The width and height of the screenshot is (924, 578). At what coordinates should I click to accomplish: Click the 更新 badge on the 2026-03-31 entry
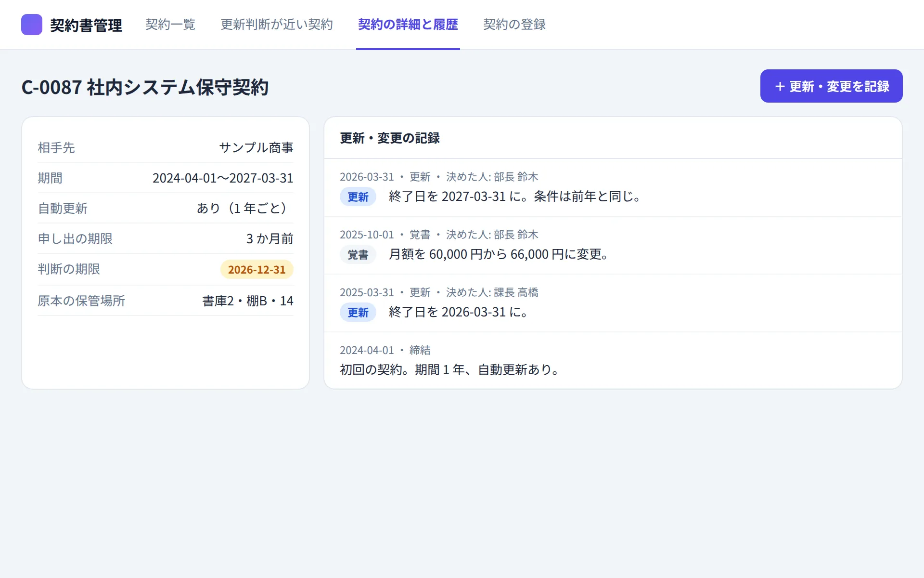(358, 197)
